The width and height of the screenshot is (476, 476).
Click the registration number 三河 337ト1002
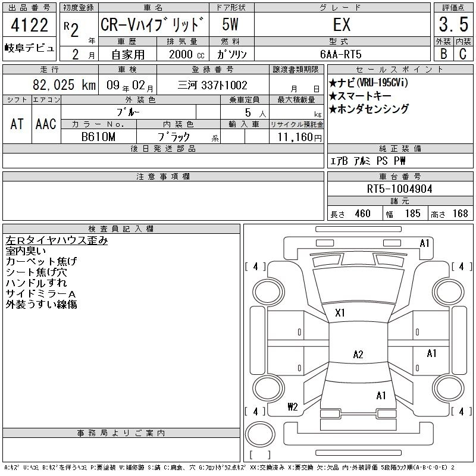[212, 85]
